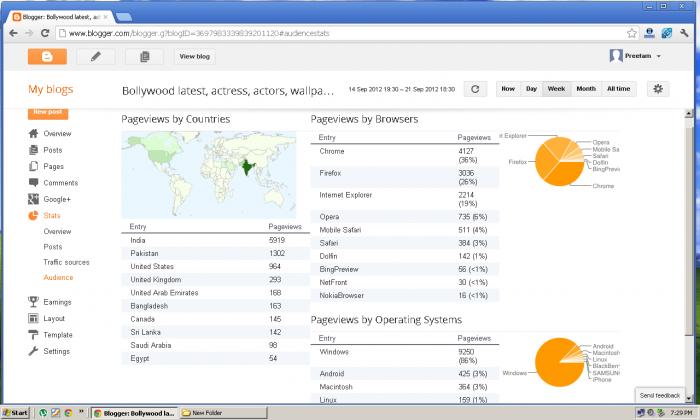Viewport: 700px width, 420px height.
Task: Click the orange Blogger logo button
Action: [x=47, y=57]
